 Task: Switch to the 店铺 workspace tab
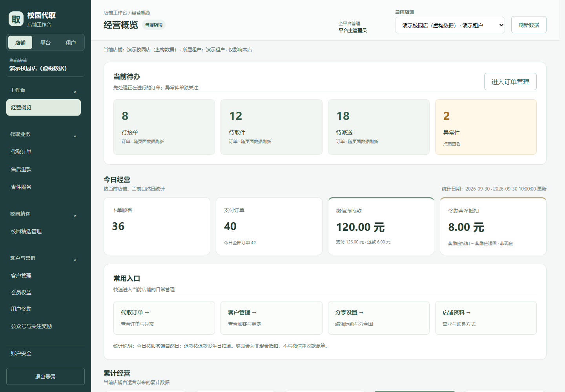(20, 43)
